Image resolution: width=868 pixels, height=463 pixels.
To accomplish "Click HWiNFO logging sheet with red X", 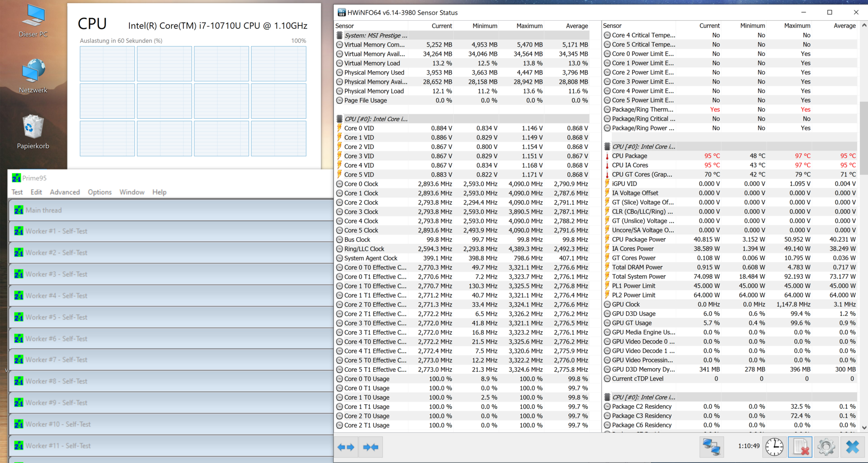I will coord(800,447).
